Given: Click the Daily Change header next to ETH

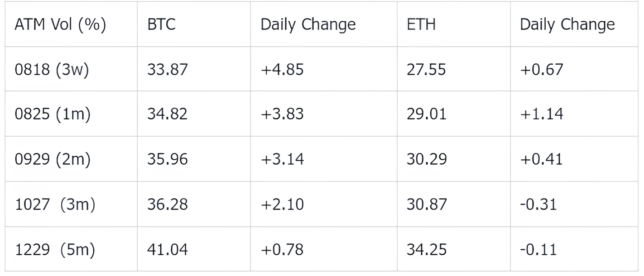Looking at the screenshot, I should pos(567,24).
